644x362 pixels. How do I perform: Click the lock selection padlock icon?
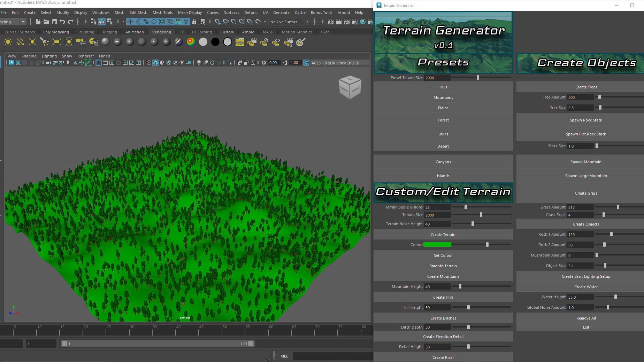(x=194, y=22)
